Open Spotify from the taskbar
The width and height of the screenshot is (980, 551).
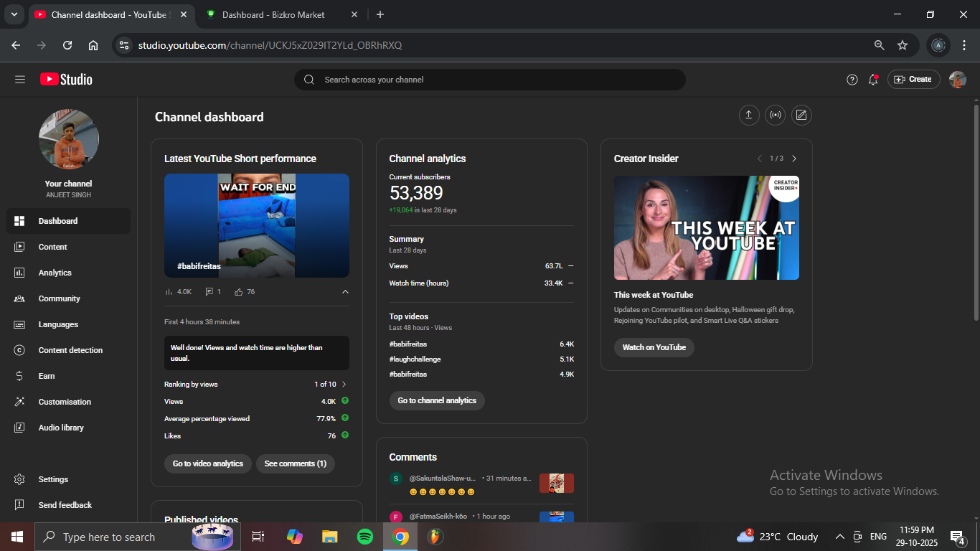(x=365, y=537)
